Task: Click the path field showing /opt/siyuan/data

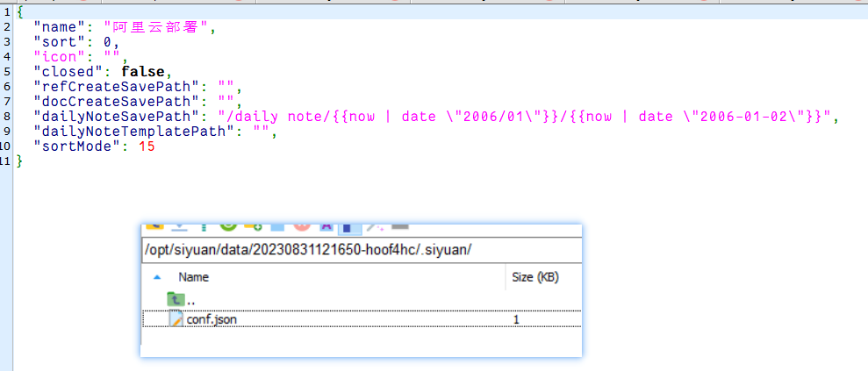Action: click(x=362, y=249)
